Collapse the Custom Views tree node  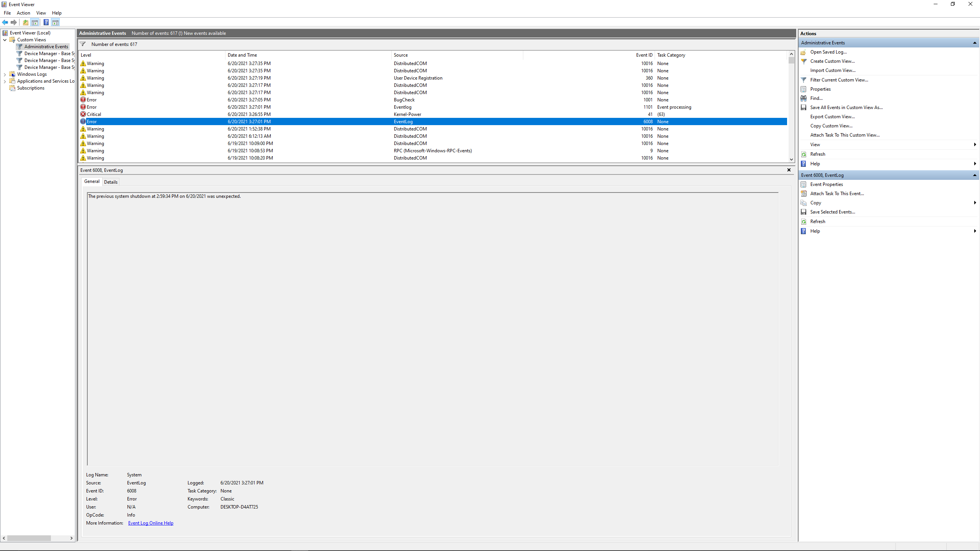click(x=5, y=40)
